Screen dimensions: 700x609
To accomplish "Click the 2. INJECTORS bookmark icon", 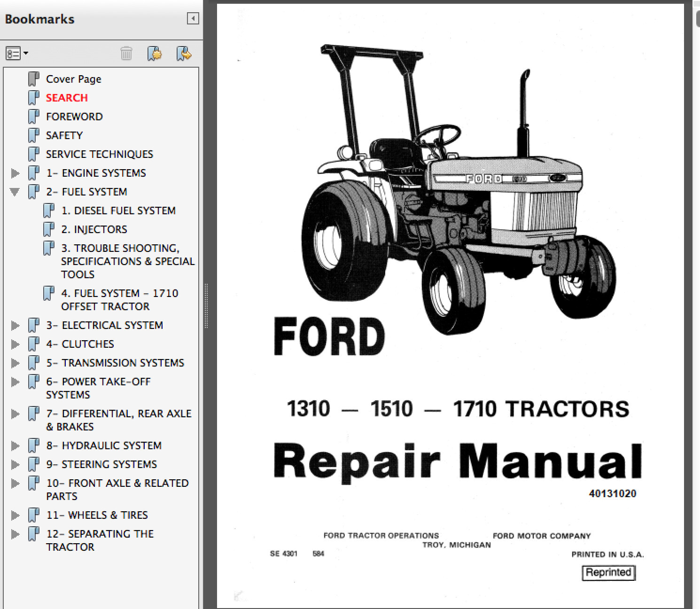I will (x=48, y=229).
